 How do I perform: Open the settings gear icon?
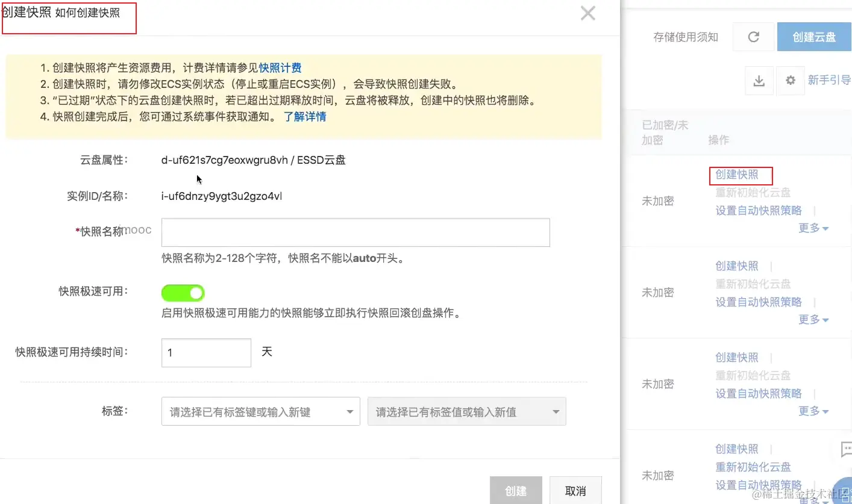click(x=791, y=81)
